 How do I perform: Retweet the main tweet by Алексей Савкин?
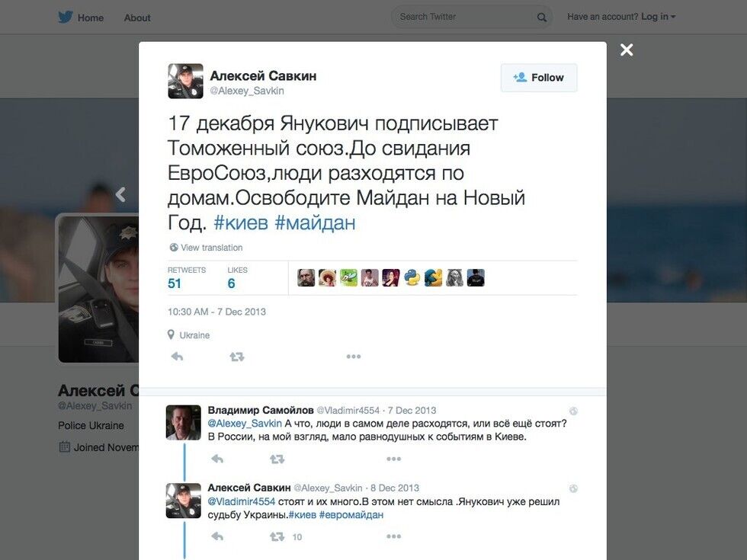[237, 357]
